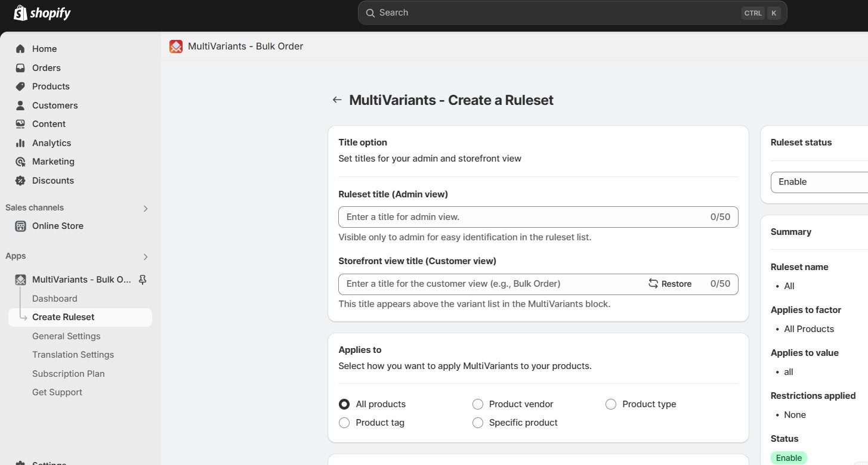The height and width of the screenshot is (465, 868).
Task: Open the Subscription Plan page
Action: point(68,373)
